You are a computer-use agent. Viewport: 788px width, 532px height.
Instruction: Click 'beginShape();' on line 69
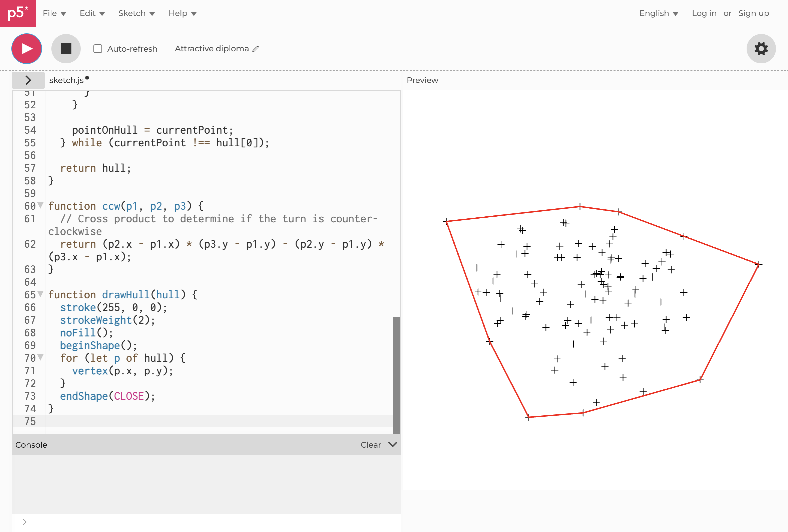pyautogui.click(x=99, y=345)
